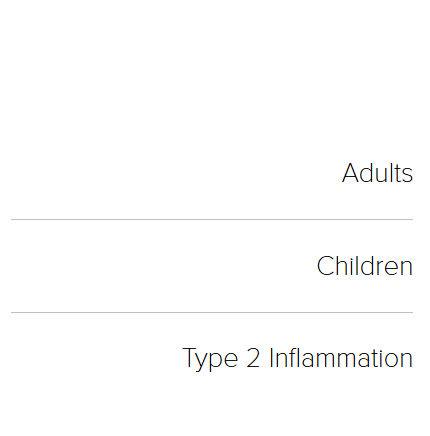Choose Children from the navigation list
Viewport: 430px width, 436px height.
[x=365, y=266]
